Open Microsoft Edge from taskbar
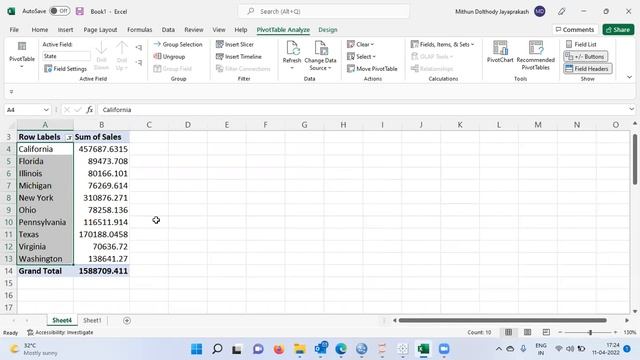The image size is (640, 360). click(341, 349)
